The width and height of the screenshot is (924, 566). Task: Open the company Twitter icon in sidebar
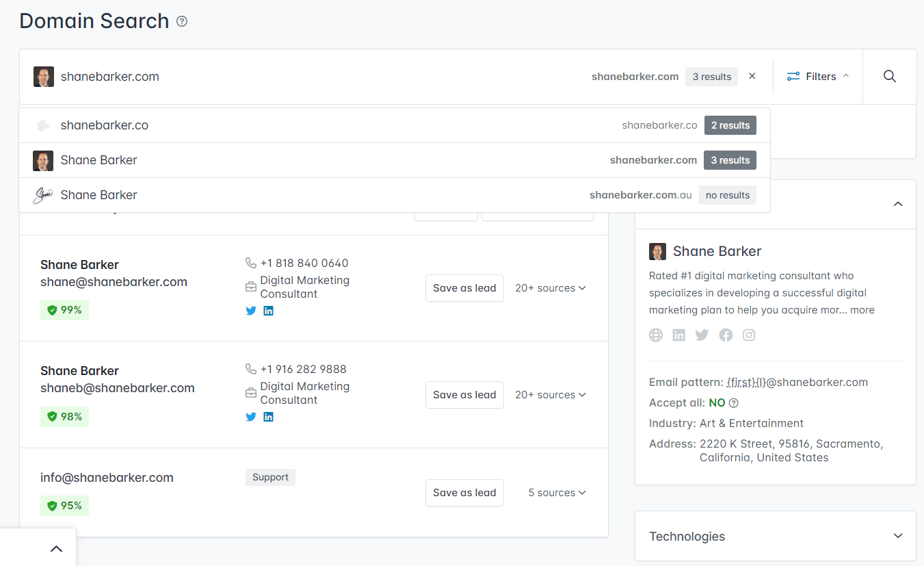tap(702, 335)
